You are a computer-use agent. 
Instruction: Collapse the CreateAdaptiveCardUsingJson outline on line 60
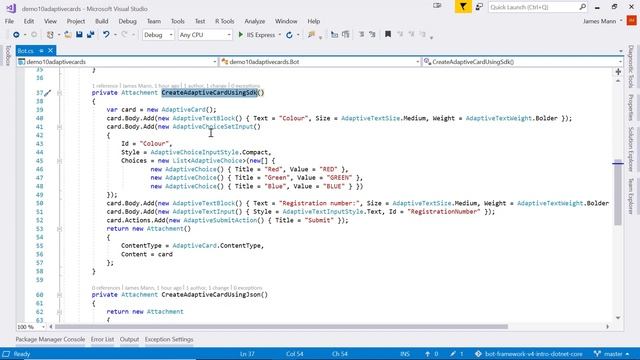[x=60, y=295]
